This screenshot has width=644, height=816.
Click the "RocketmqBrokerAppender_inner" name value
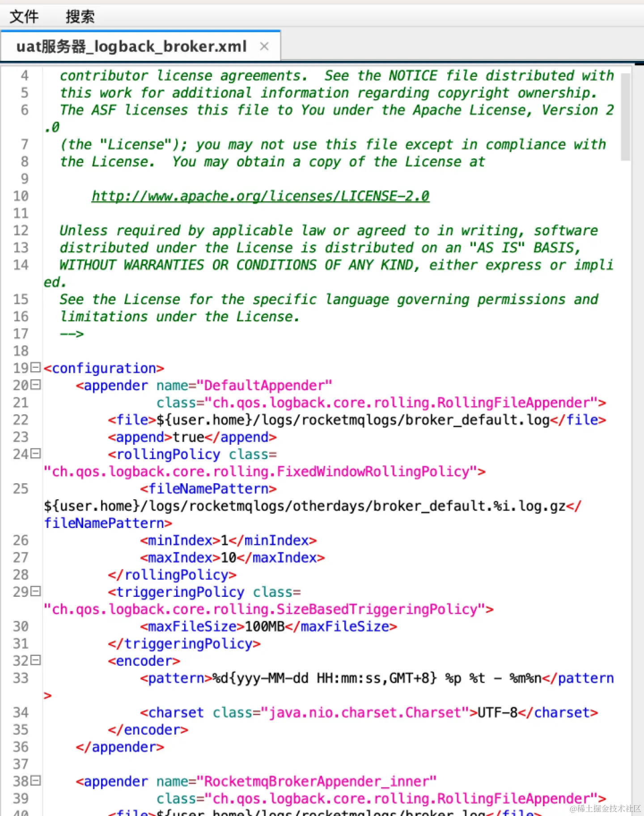point(316,782)
